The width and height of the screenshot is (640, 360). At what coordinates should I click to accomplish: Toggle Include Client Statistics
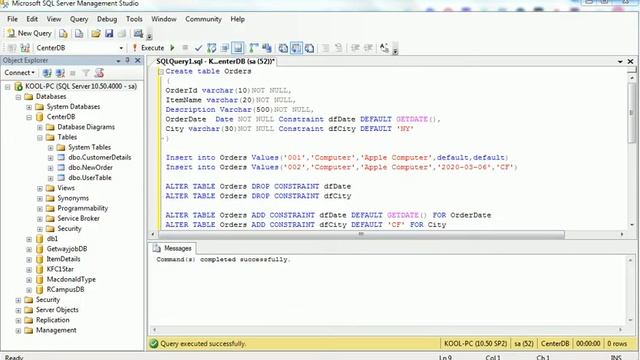tap(267, 48)
